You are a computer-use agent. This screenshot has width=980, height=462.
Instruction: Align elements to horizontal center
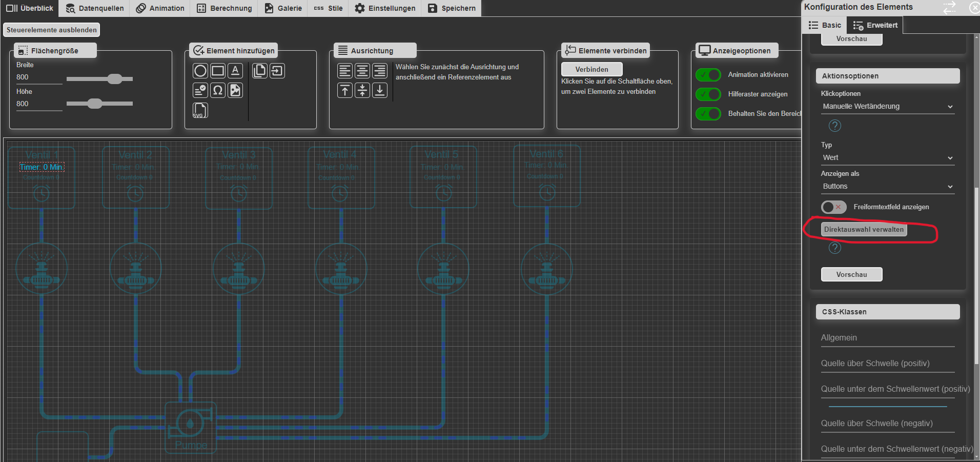(x=362, y=71)
